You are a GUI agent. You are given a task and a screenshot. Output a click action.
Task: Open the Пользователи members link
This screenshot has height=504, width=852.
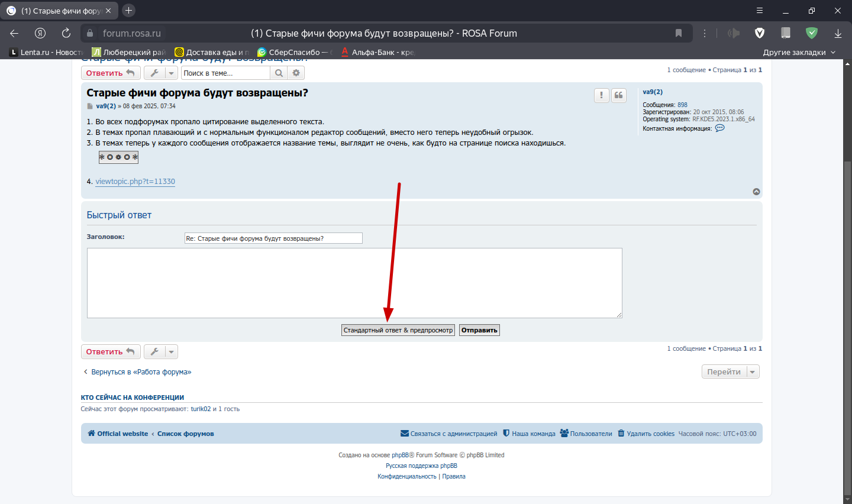click(586, 434)
